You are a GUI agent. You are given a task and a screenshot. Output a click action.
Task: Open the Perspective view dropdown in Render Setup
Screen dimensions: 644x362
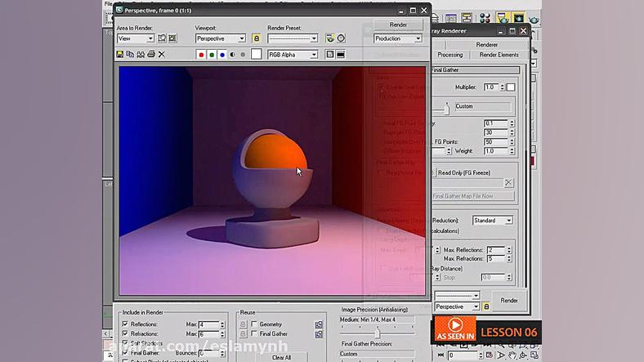[x=457, y=306]
